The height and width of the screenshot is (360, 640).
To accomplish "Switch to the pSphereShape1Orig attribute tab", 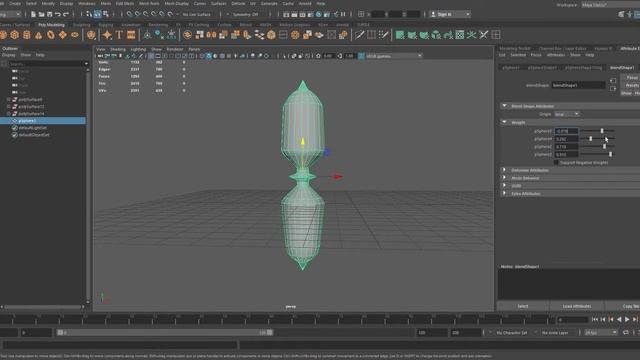I will pos(584,67).
